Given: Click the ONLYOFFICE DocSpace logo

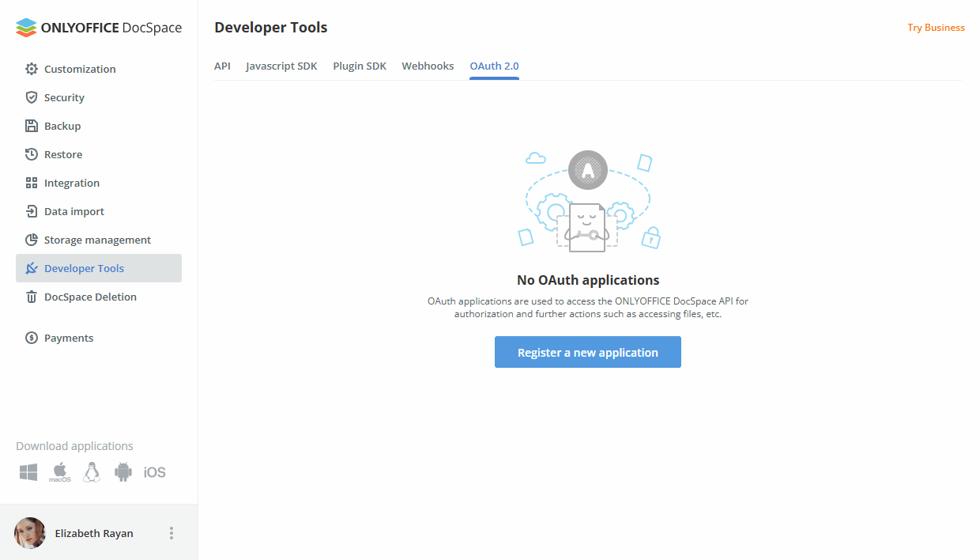Looking at the screenshot, I should pos(99,28).
